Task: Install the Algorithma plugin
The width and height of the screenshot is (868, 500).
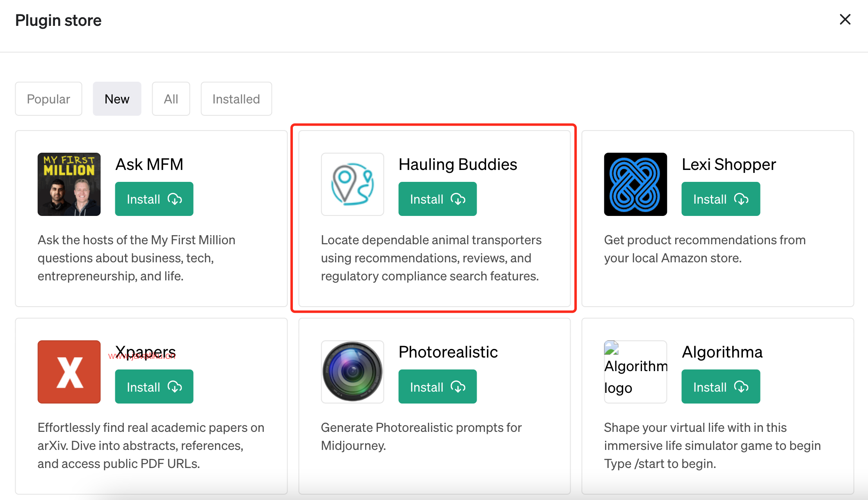Action: (x=721, y=387)
